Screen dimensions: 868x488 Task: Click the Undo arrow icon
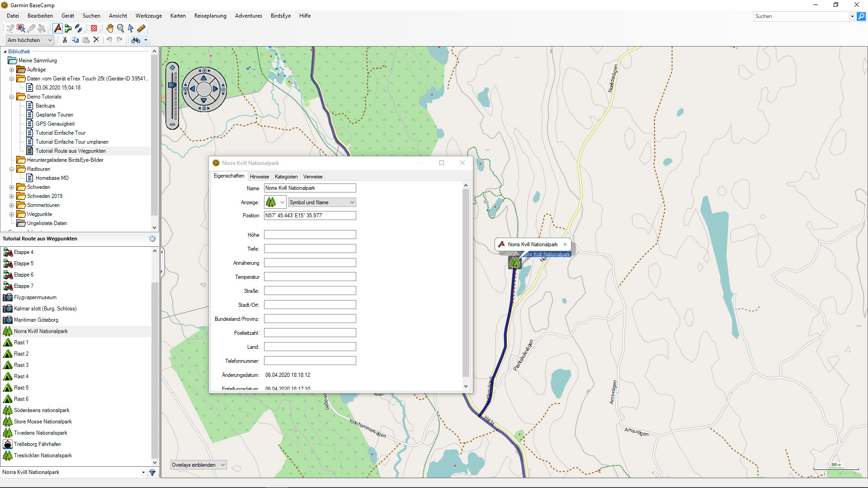pyautogui.click(x=109, y=40)
